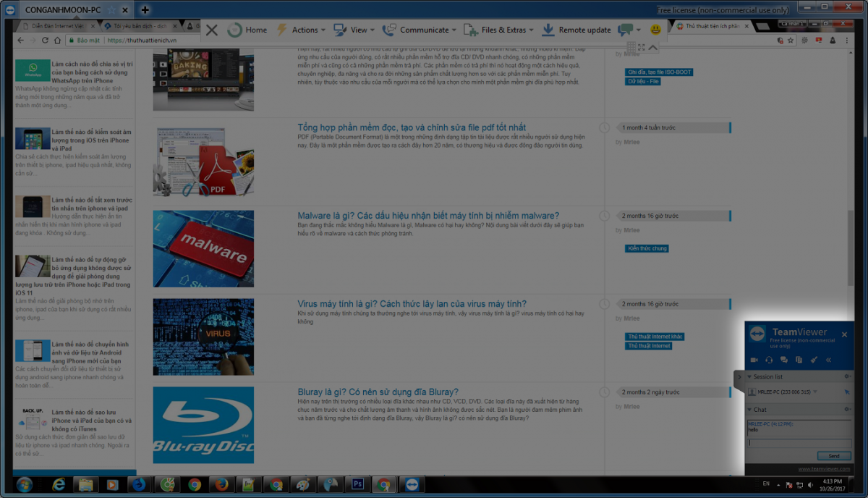868x498 pixels.
Task: Click the smiley feedback icon in toolbar
Action: [x=655, y=30]
